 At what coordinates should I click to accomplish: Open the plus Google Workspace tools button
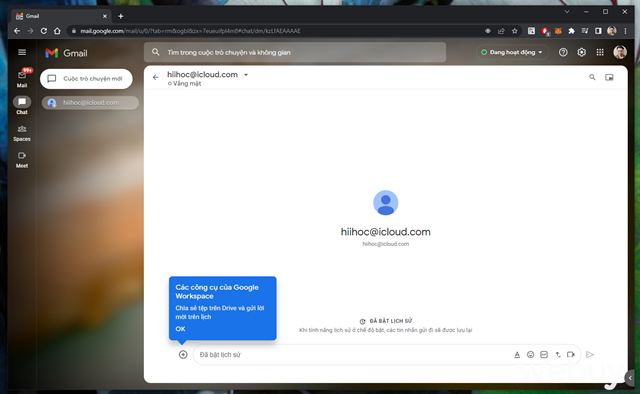(x=183, y=354)
